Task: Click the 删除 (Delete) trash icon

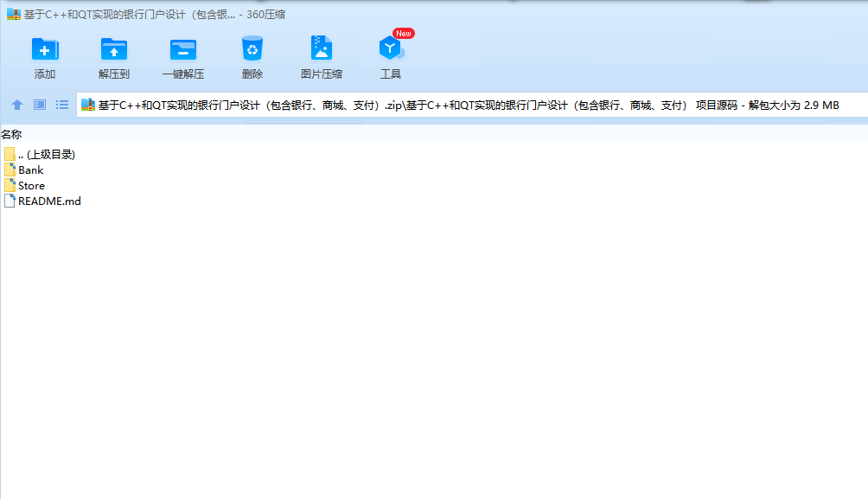Action: point(252,48)
